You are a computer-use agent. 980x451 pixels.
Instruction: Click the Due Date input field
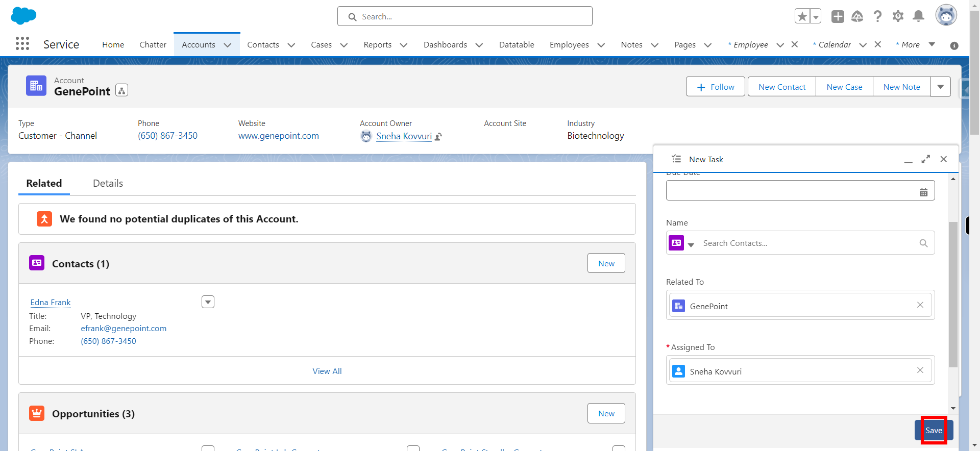click(x=800, y=190)
